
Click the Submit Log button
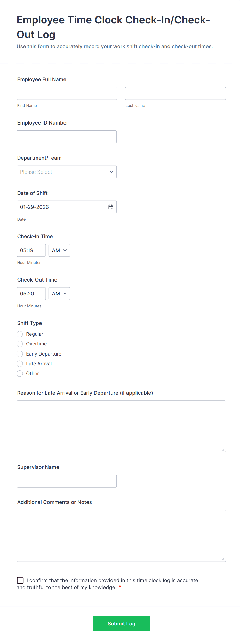click(121, 623)
